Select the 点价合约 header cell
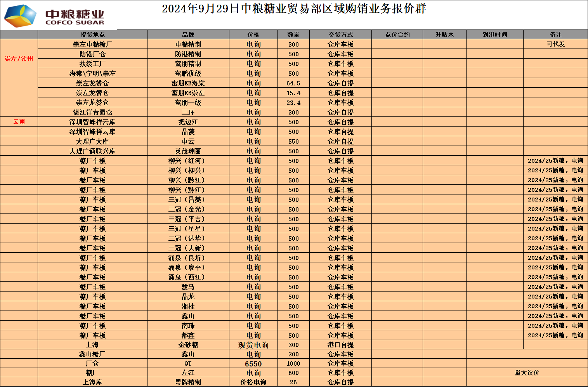 click(x=397, y=35)
